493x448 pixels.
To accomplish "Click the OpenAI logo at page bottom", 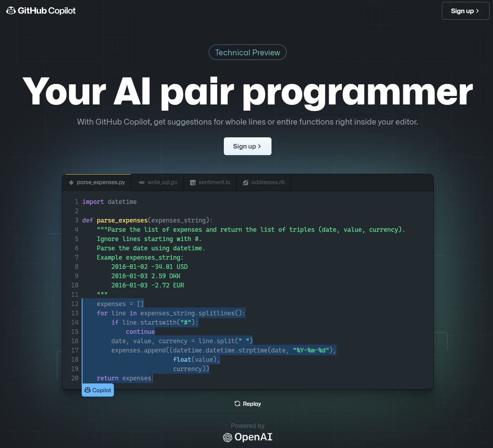I will click(x=247, y=437).
